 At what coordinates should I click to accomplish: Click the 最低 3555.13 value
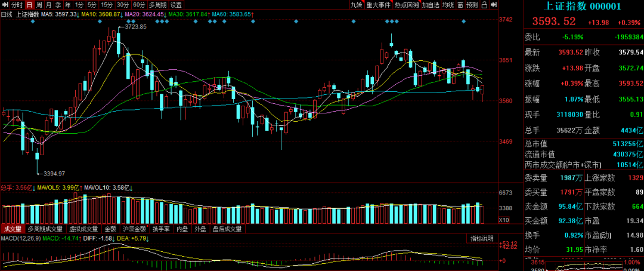coord(631,99)
